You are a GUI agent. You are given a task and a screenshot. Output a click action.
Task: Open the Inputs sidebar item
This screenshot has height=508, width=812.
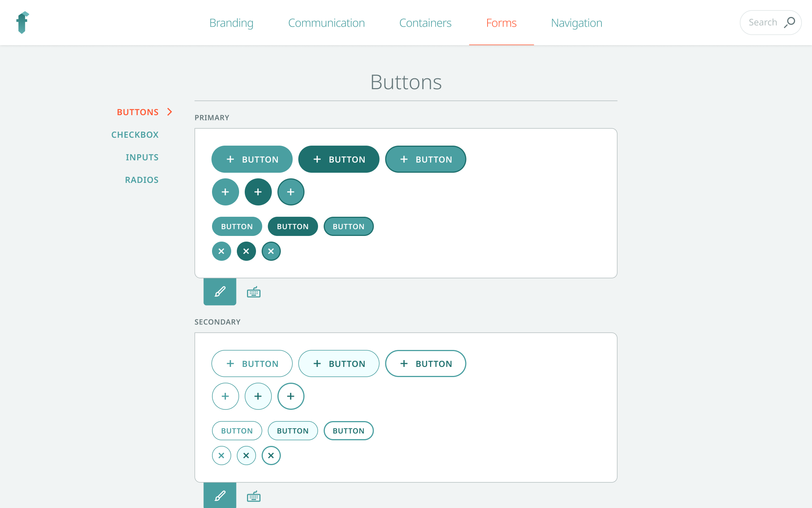pos(142,157)
